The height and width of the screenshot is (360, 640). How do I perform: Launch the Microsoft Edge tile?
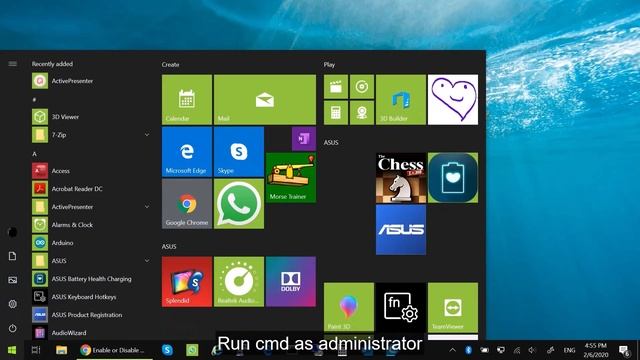tap(187, 152)
